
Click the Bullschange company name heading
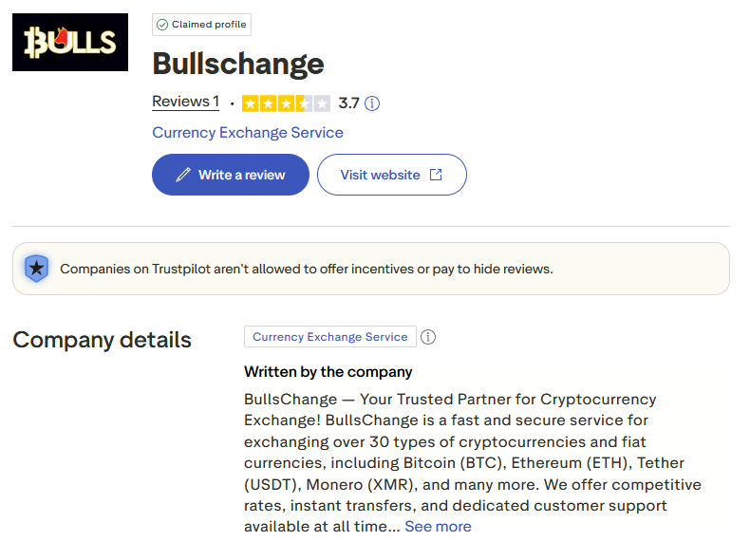point(238,64)
